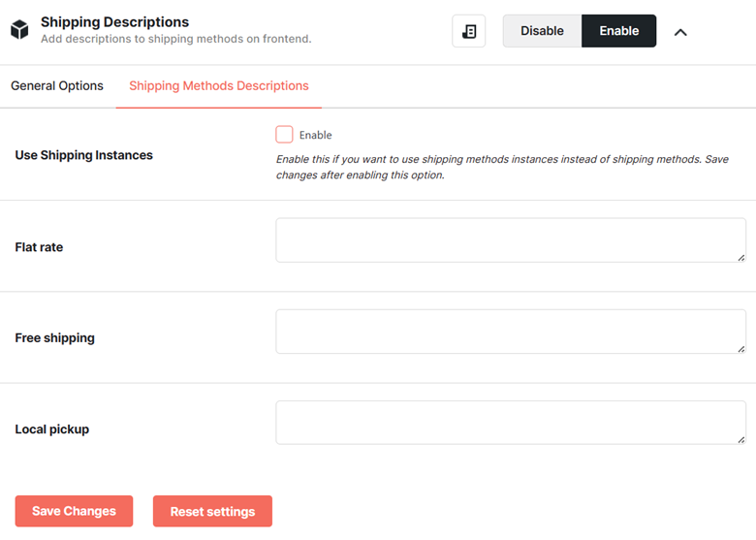Click Free shipping textarea resize grip
756x540 pixels.
coord(741,349)
